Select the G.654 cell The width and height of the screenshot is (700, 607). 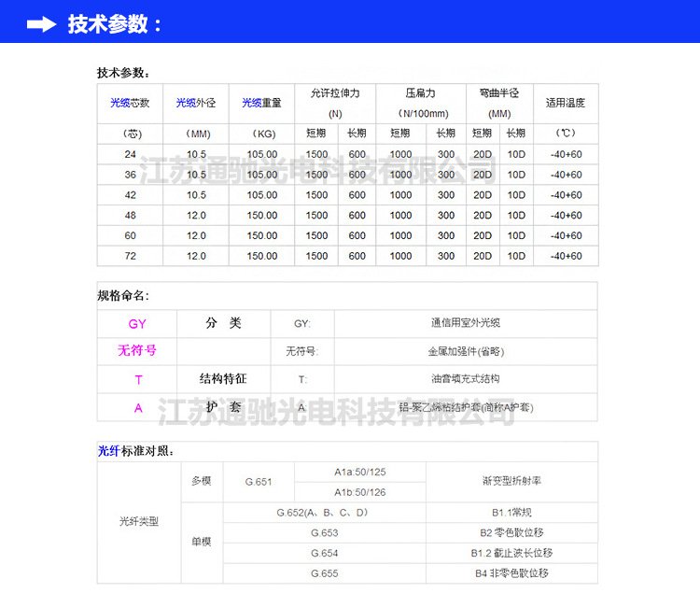point(325,554)
